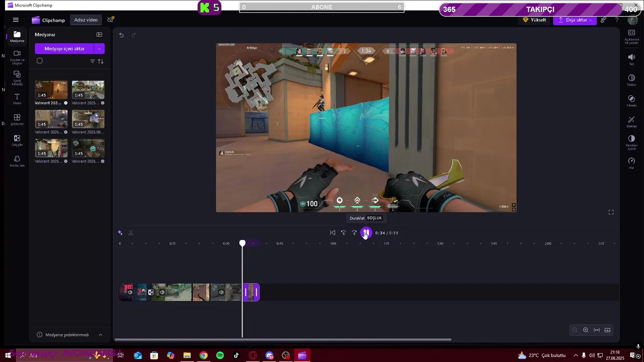This screenshot has width=644, height=362.
Task: Select the purple highlighted clip on timeline
Action: 251,292
